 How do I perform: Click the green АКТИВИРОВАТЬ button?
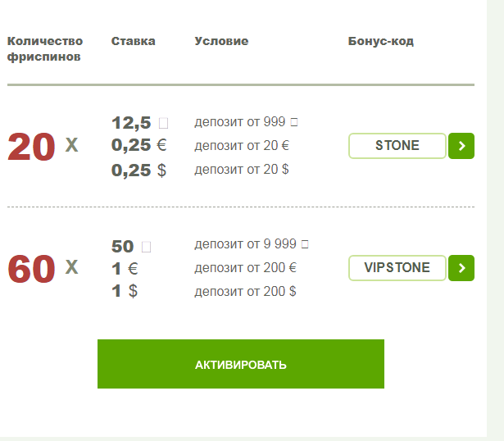coord(241,364)
